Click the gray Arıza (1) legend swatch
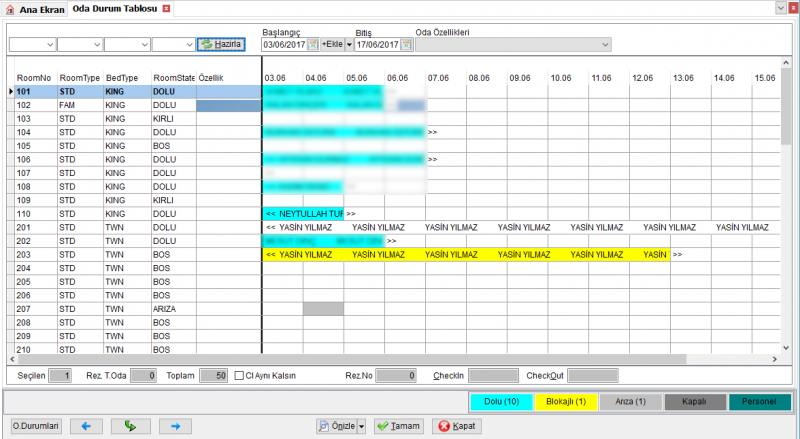 [x=631, y=402]
